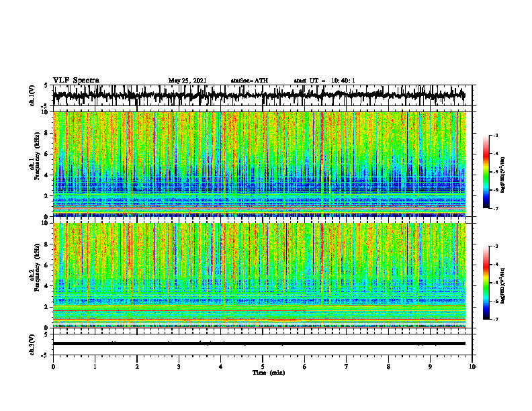This screenshot has height=411, width=532.
Task: Click the ch.1 spectrogram color scale bar
Action: pyautogui.click(x=486, y=172)
